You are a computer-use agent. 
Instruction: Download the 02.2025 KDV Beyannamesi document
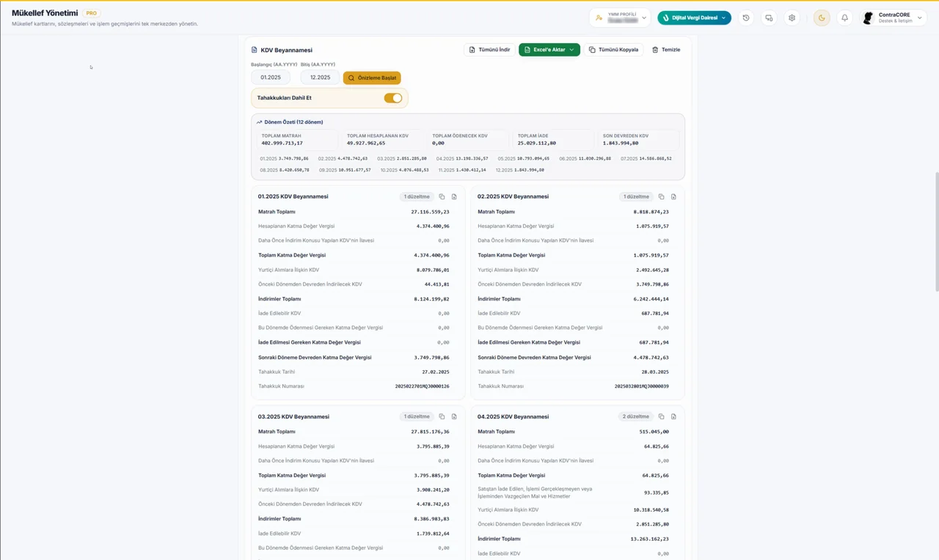[x=673, y=196]
